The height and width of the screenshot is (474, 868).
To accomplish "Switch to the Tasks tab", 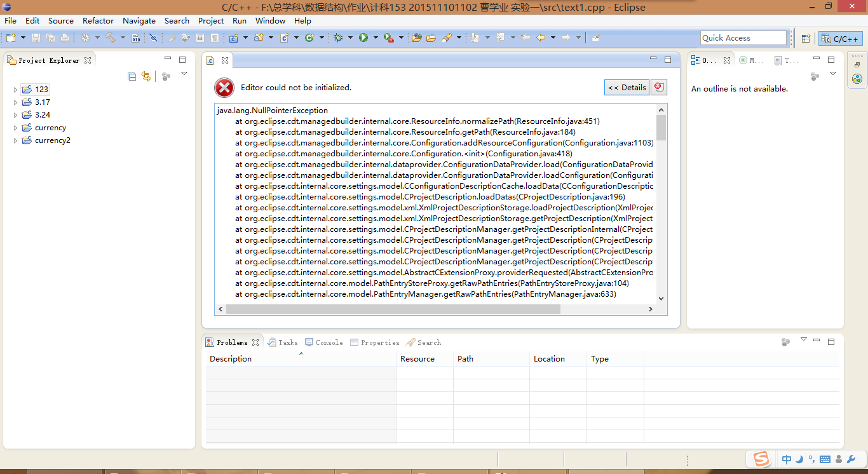I will [x=283, y=342].
